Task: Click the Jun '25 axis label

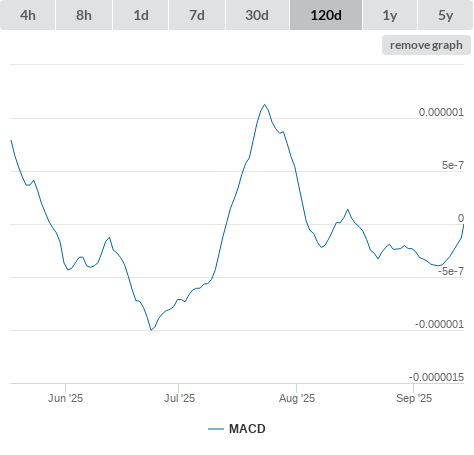Action: [x=65, y=398]
